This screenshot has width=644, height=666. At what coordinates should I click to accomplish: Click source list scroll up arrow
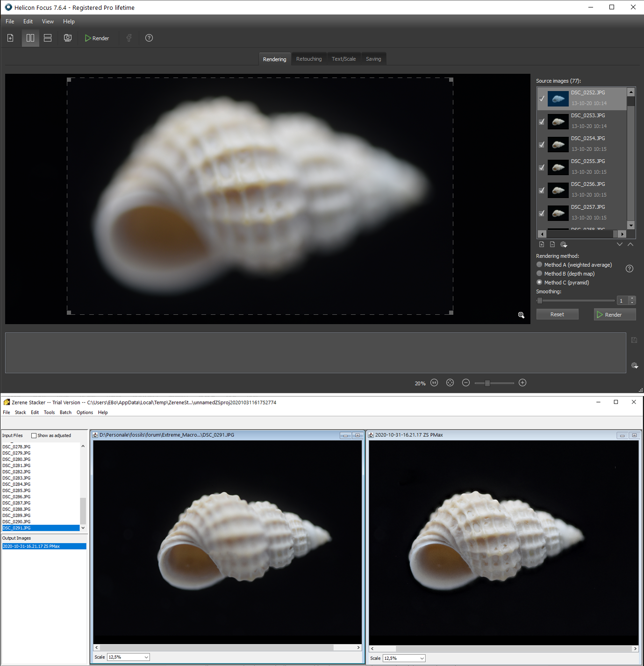tap(631, 92)
